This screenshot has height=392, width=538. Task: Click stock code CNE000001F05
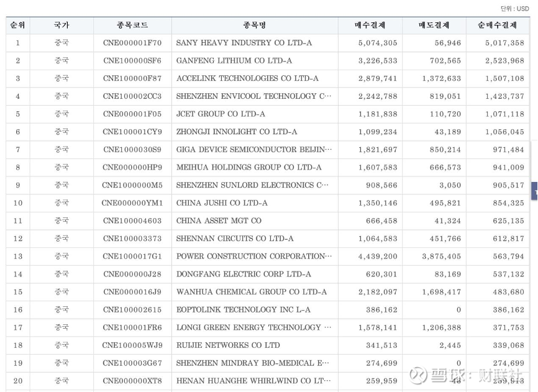(132, 114)
